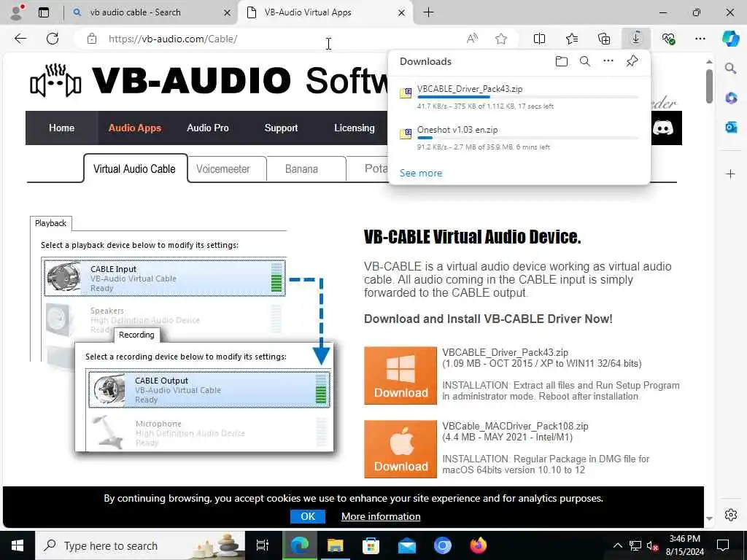Open Task View on taskbar
The height and width of the screenshot is (560, 747).
click(x=263, y=545)
